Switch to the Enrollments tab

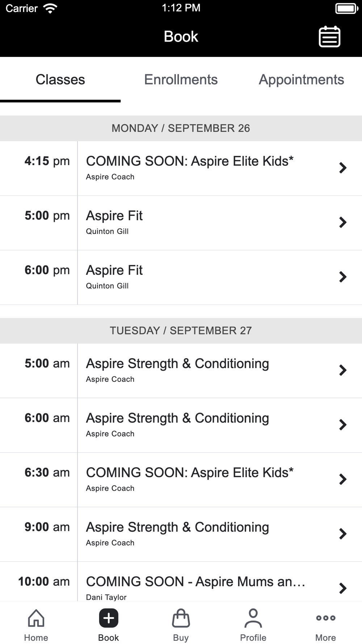click(x=181, y=80)
